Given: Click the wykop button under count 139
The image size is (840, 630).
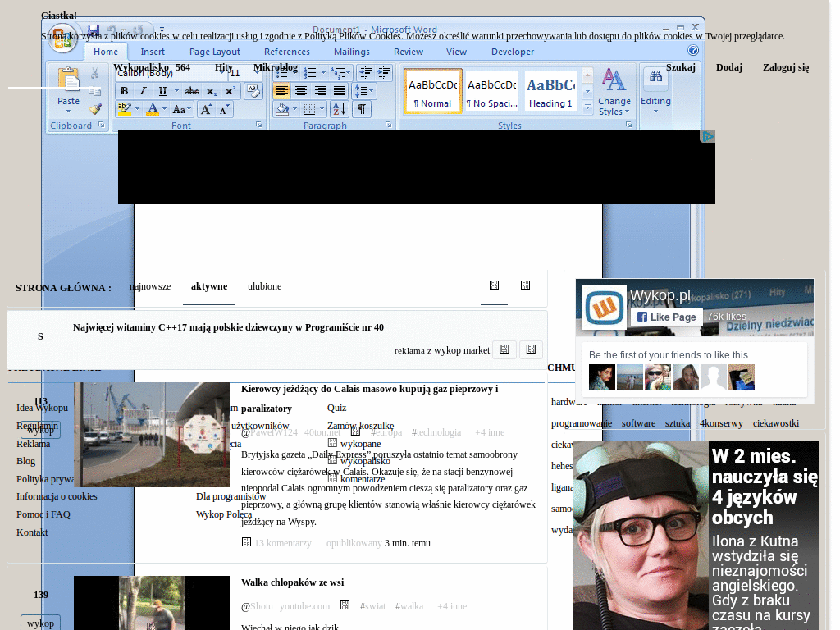Looking at the screenshot, I should point(40,623).
